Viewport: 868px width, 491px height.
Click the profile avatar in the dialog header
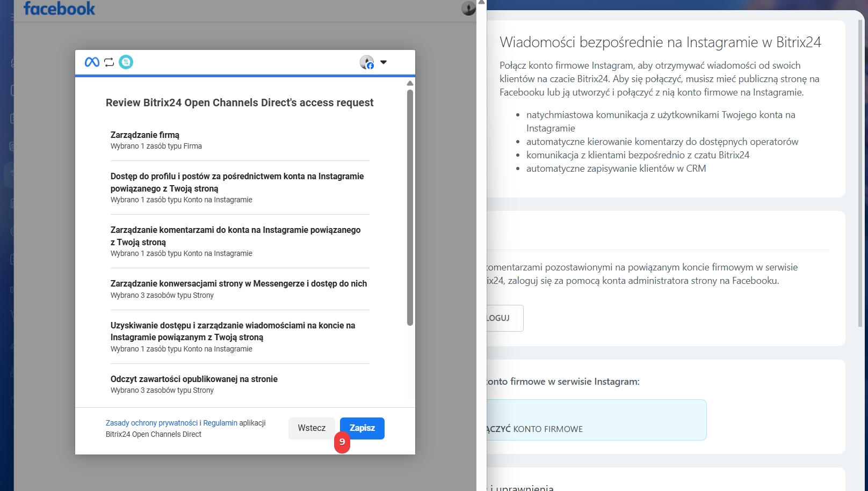click(x=367, y=62)
